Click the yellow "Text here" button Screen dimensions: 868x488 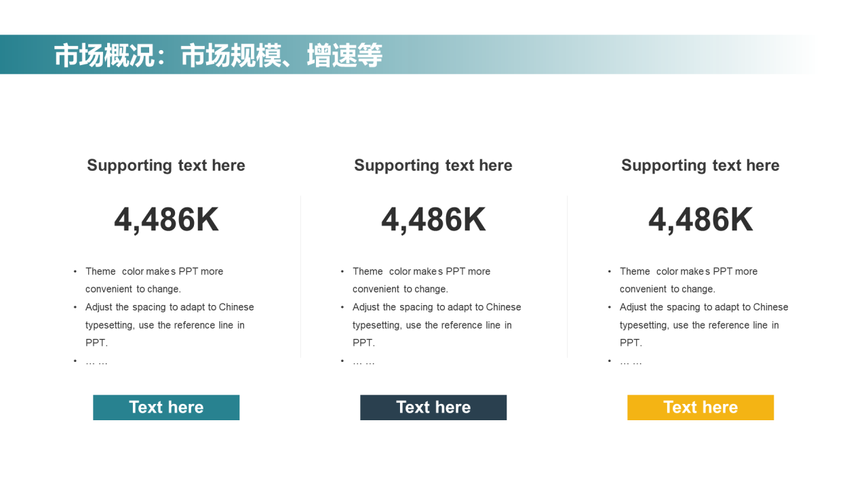point(701,407)
